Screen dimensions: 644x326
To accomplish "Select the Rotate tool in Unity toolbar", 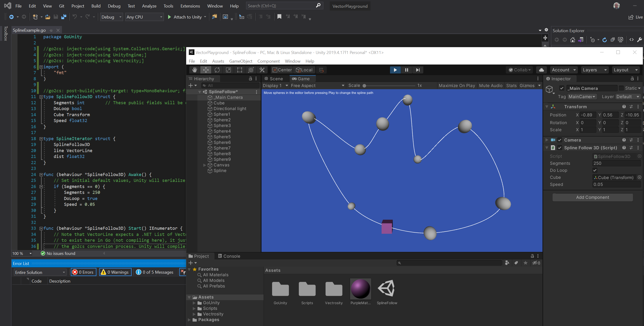I will tap(217, 70).
